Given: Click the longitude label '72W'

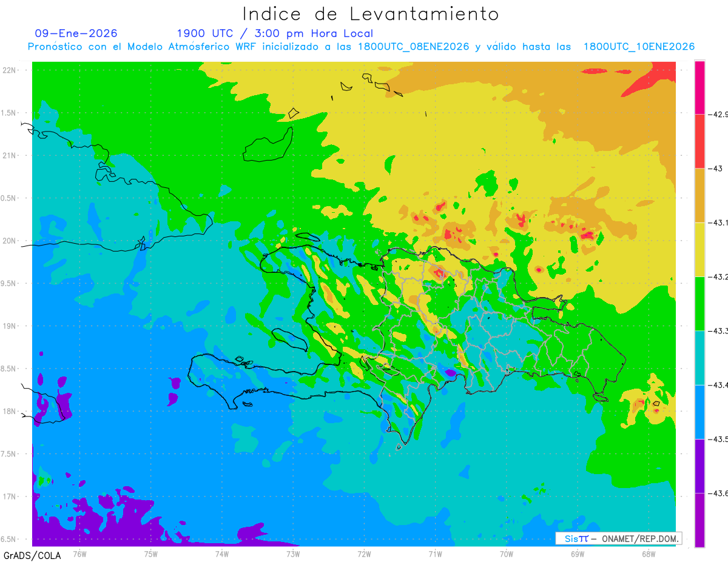Looking at the screenshot, I should 364,554.
